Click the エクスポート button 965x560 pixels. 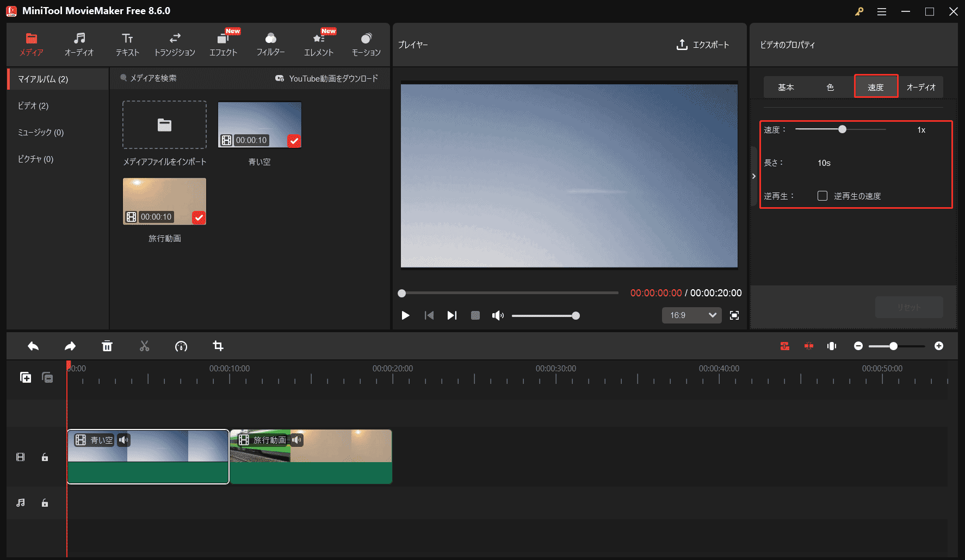coord(703,45)
